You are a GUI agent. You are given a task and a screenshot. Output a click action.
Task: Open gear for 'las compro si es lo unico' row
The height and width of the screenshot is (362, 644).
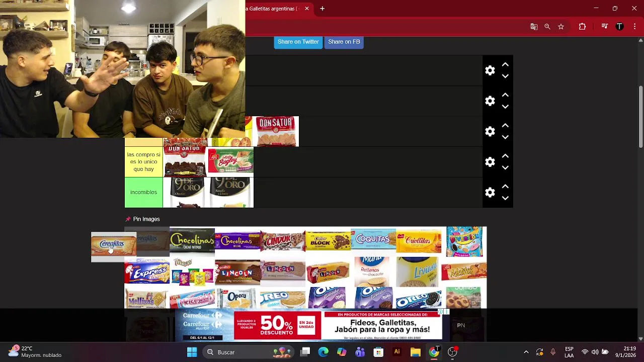(490, 162)
